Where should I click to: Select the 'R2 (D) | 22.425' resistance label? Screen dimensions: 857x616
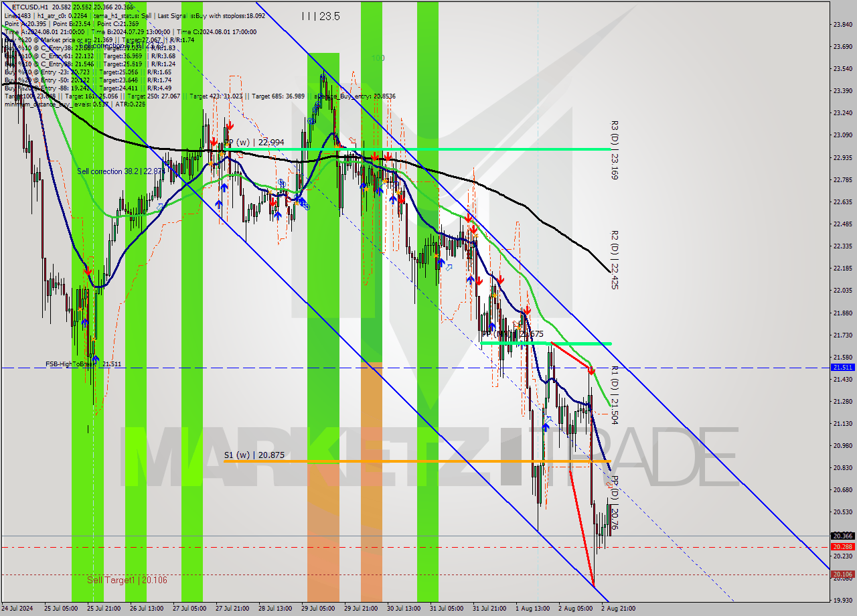[x=614, y=260]
